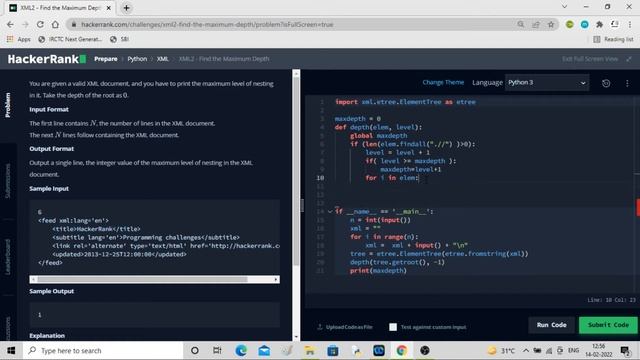
Task: Click the HackerRank logo
Action: point(47,59)
